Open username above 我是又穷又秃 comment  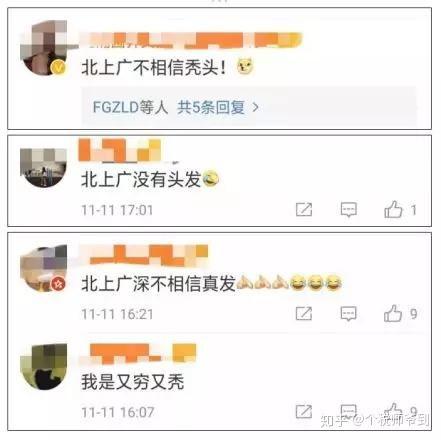138,353
